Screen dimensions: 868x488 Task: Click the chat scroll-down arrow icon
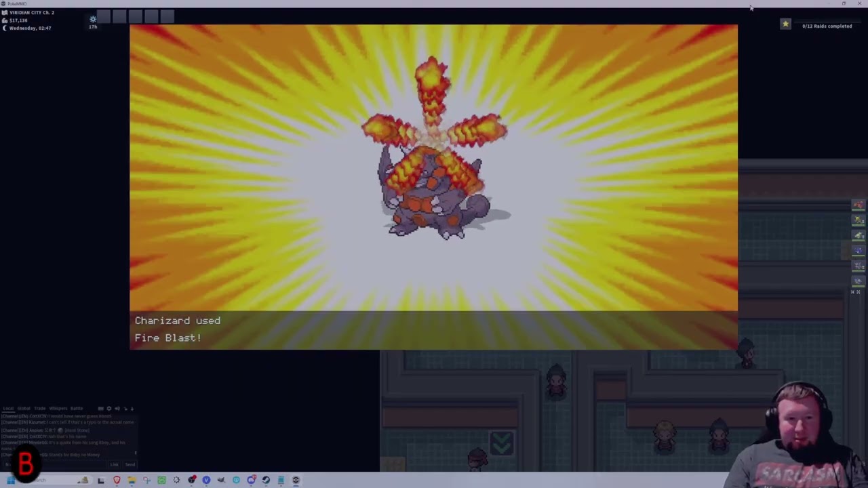point(132,409)
